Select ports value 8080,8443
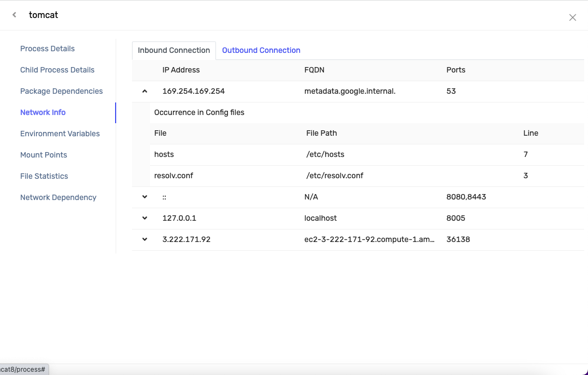This screenshot has width=588, height=375. 466,197
